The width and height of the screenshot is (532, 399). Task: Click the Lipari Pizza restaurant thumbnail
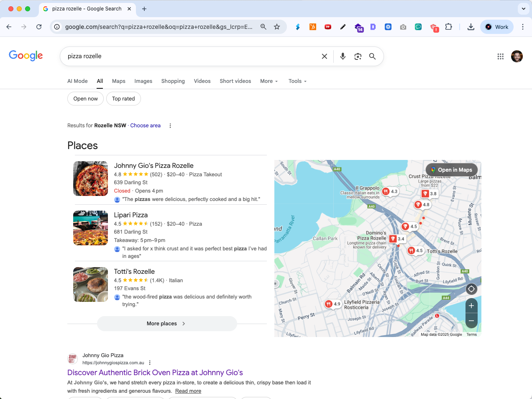pyautogui.click(x=90, y=228)
